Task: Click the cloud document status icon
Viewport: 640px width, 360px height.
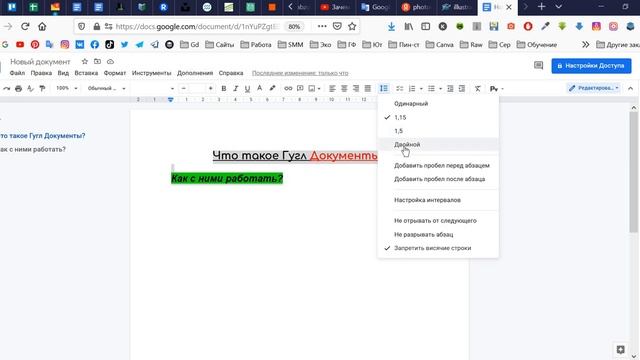Action: [110, 62]
